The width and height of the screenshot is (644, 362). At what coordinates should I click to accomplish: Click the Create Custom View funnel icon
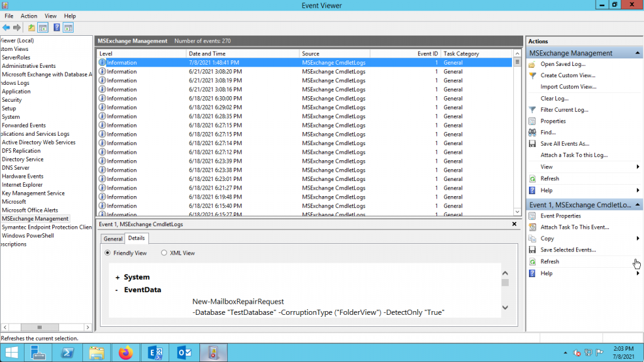pos(532,75)
